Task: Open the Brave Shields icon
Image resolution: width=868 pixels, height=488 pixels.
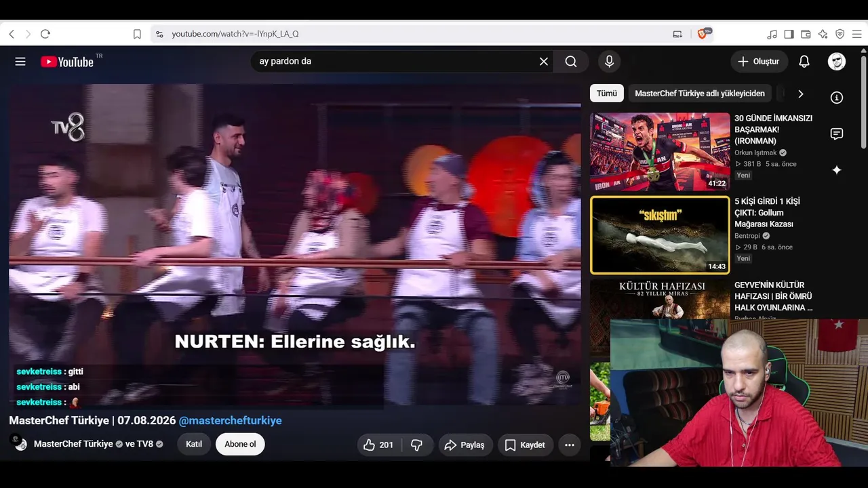Action: click(703, 34)
